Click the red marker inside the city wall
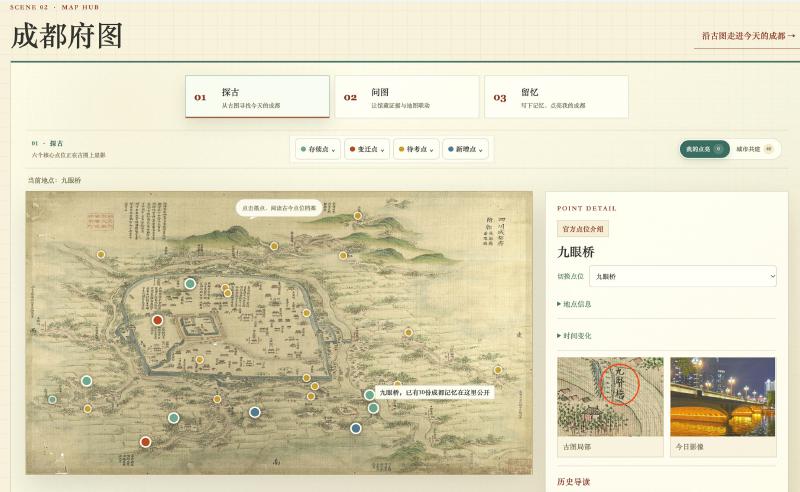The width and height of the screenshot is (800, 492). 157,320
